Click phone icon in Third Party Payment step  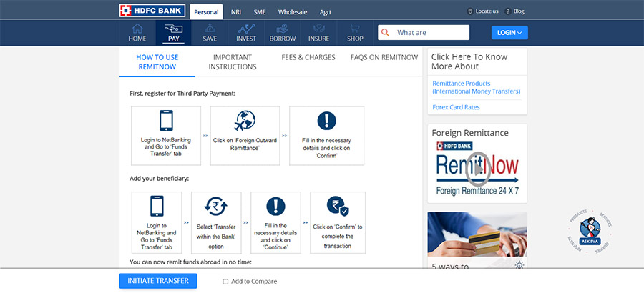point(166,121)
